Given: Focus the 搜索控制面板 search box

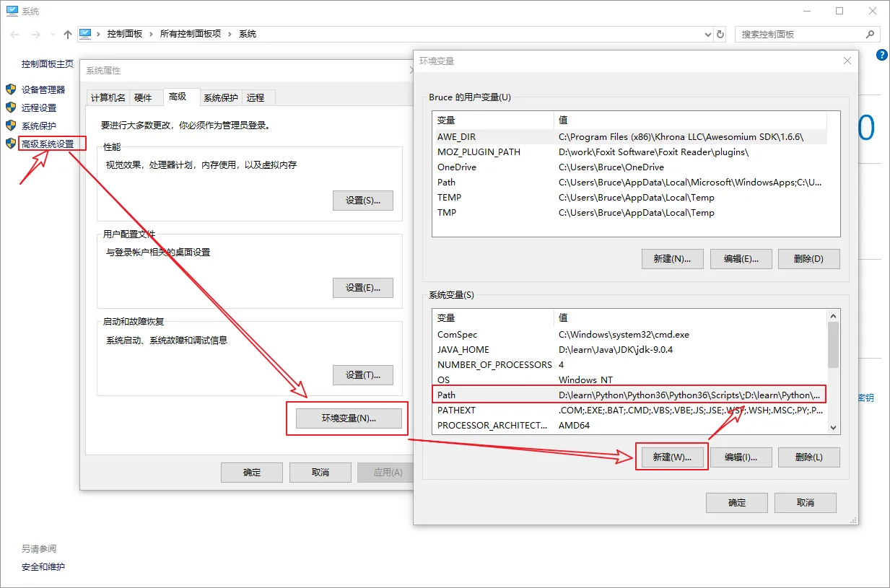Looking at the screenshot, I should (807, 34).
